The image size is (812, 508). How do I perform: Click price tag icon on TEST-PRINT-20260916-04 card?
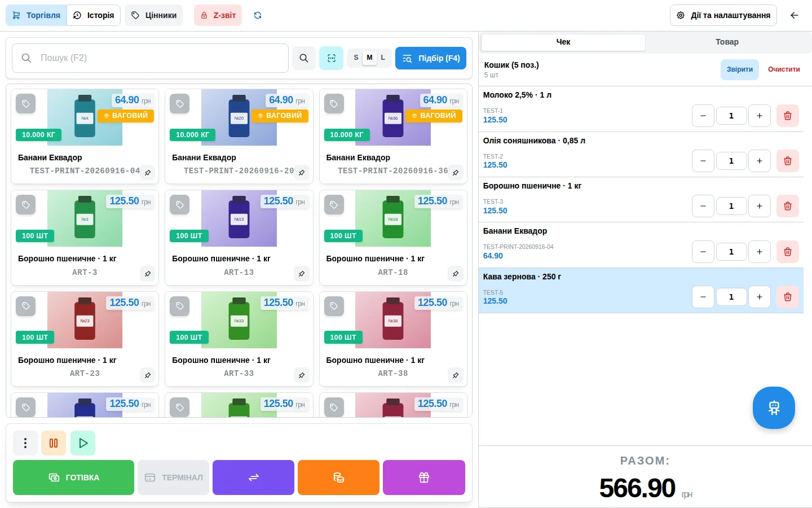point(26,104)
